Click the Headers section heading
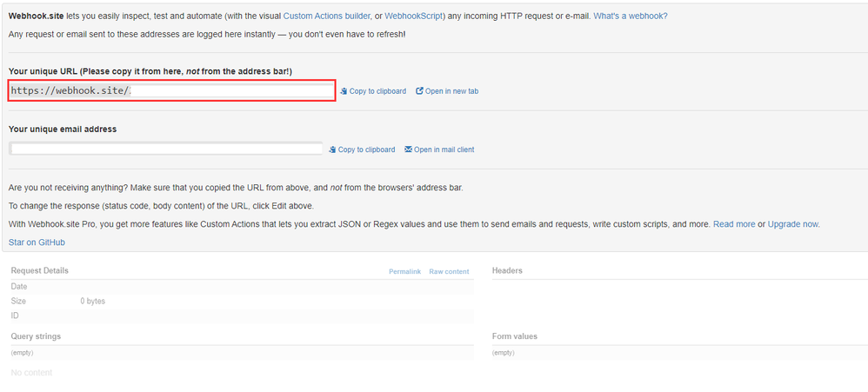Screen dimensions: 868x392 [x=507, y=270]
